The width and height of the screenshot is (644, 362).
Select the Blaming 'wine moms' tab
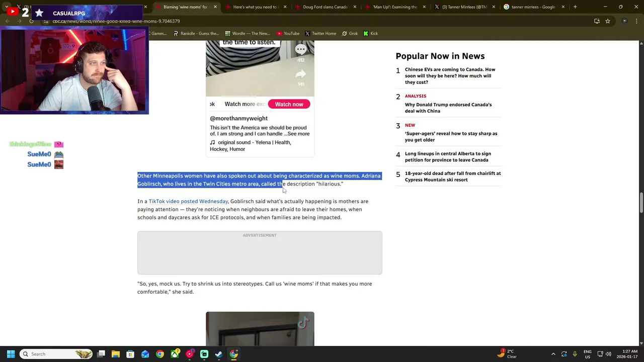pos(184,7)
